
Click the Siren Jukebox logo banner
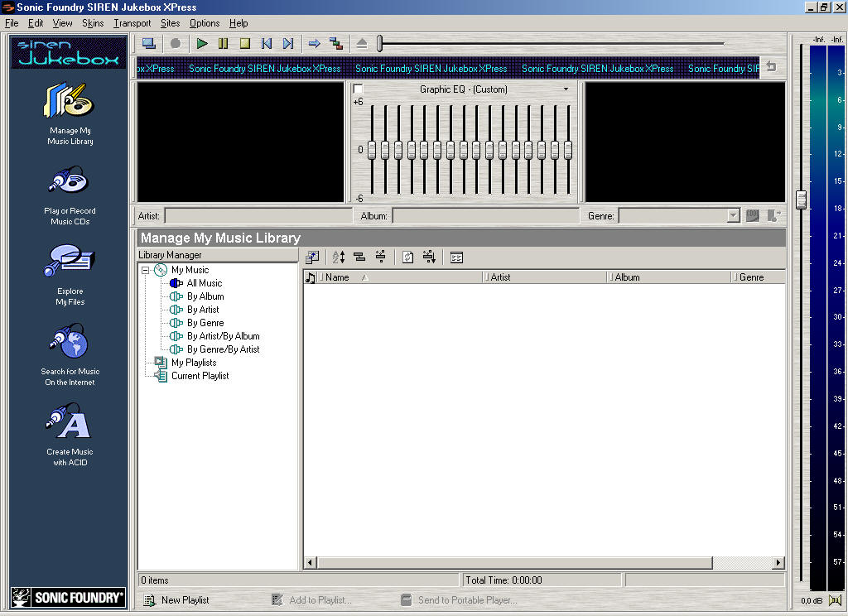(68, 52)
